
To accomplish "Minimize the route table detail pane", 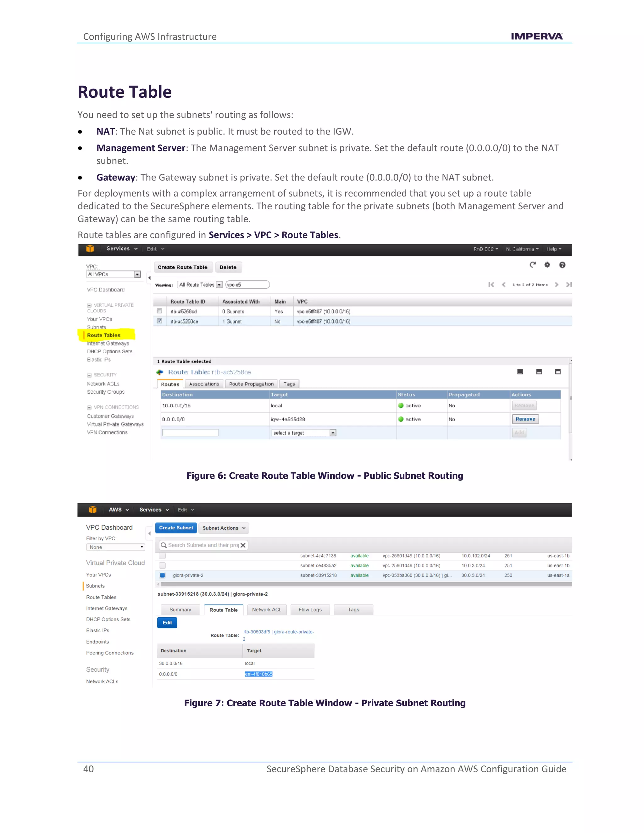I will tap(519, 372).
